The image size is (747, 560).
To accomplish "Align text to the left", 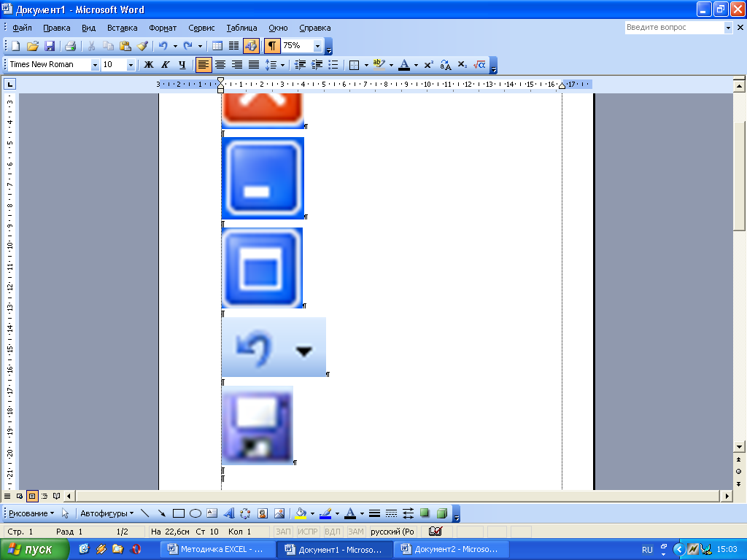I will click(x=204, y=65).
